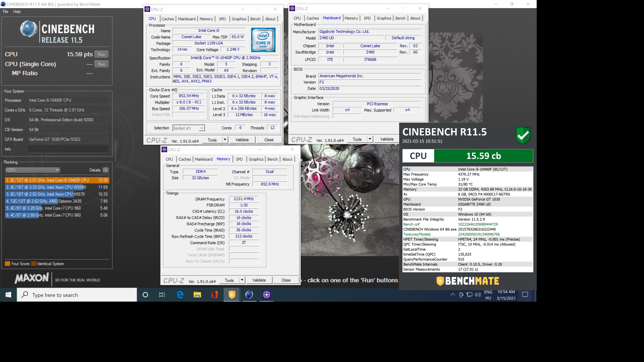Run the CPU benchmark
This screenshot has width=644, height=362.
tap(101, 54)
